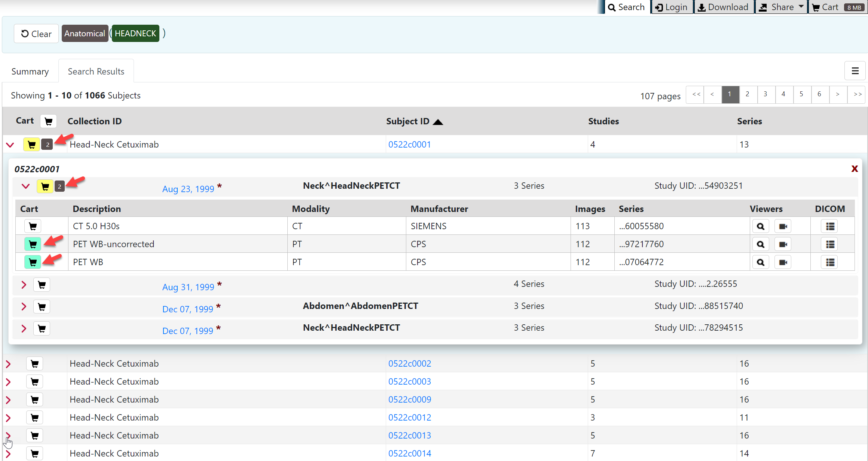The image size is (868, 461).
Task: Collapse the Aug 23, 1999 study
Action: pos(25,186)
